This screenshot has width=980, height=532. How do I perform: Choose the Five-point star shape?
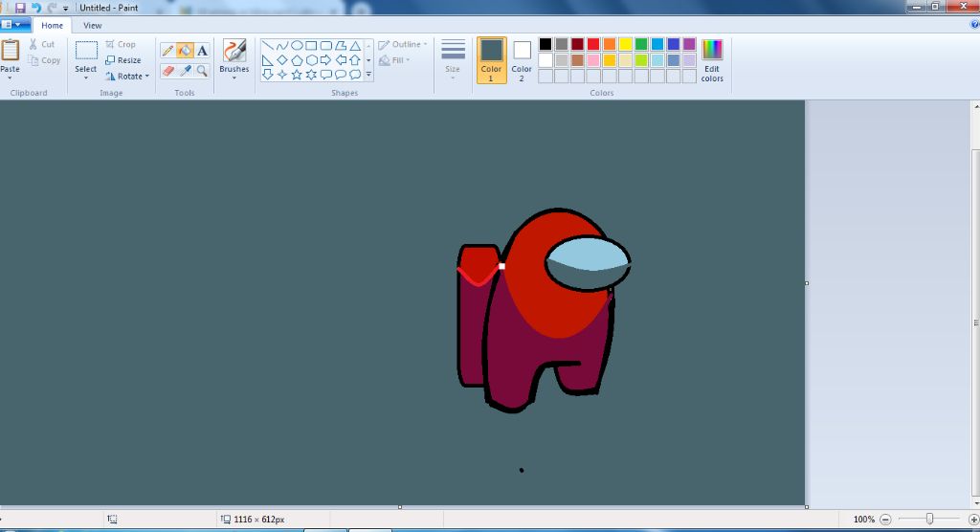[297, 75]
